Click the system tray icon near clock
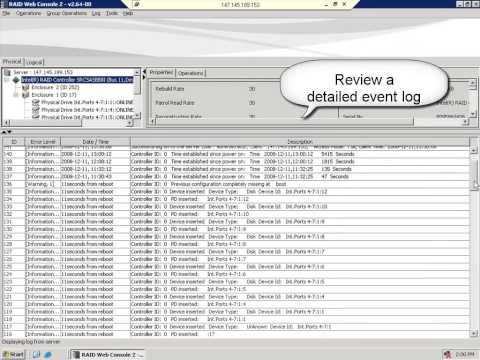The width and height of the screenshot is (480, 360). (x=448, y=355)
